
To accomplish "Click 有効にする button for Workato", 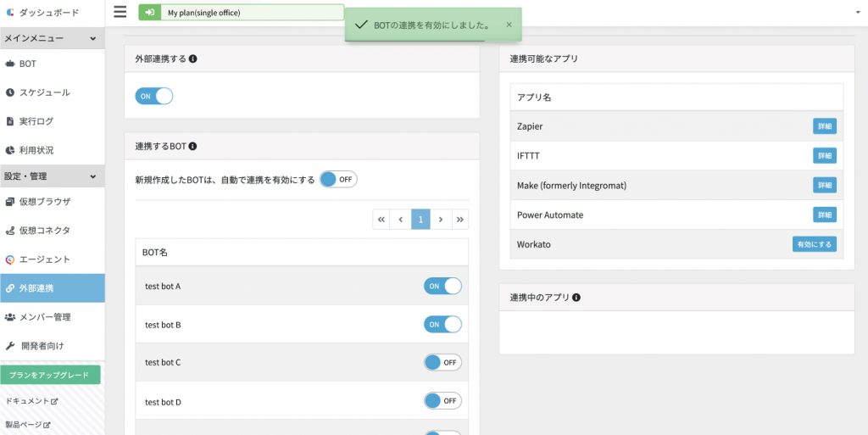I will (x=814, y=244).
